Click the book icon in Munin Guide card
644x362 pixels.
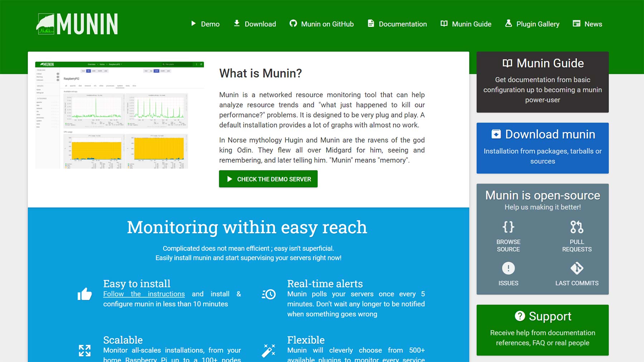click(507, 64)
